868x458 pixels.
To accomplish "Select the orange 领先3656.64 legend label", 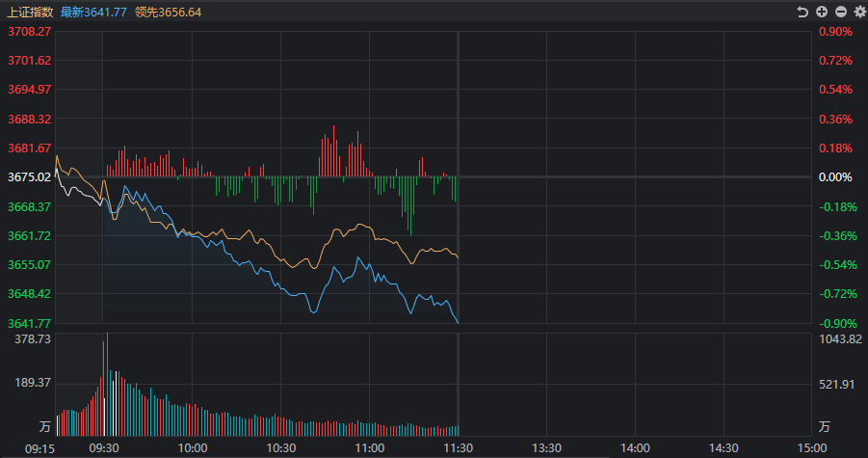I will tap(169, 13).
